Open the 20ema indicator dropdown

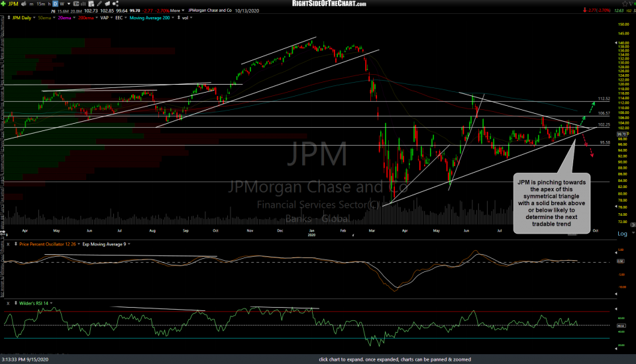[x=74, y=18]
